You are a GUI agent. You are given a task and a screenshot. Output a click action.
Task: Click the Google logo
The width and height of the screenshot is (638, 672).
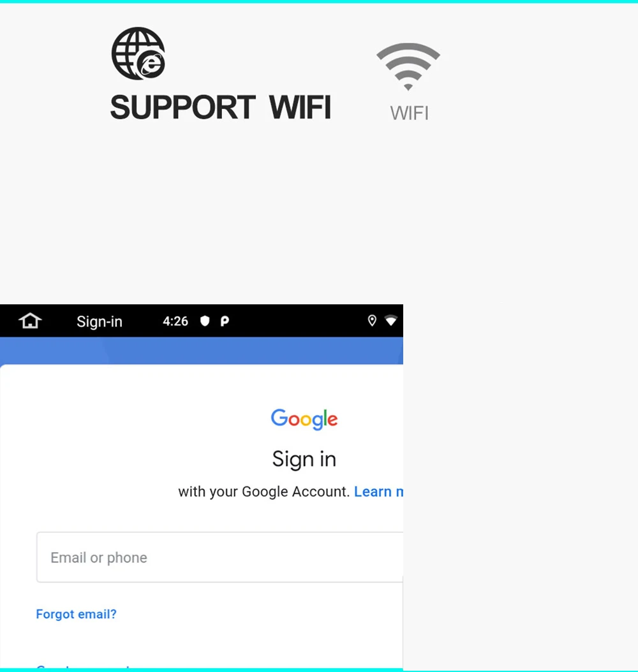304,419
